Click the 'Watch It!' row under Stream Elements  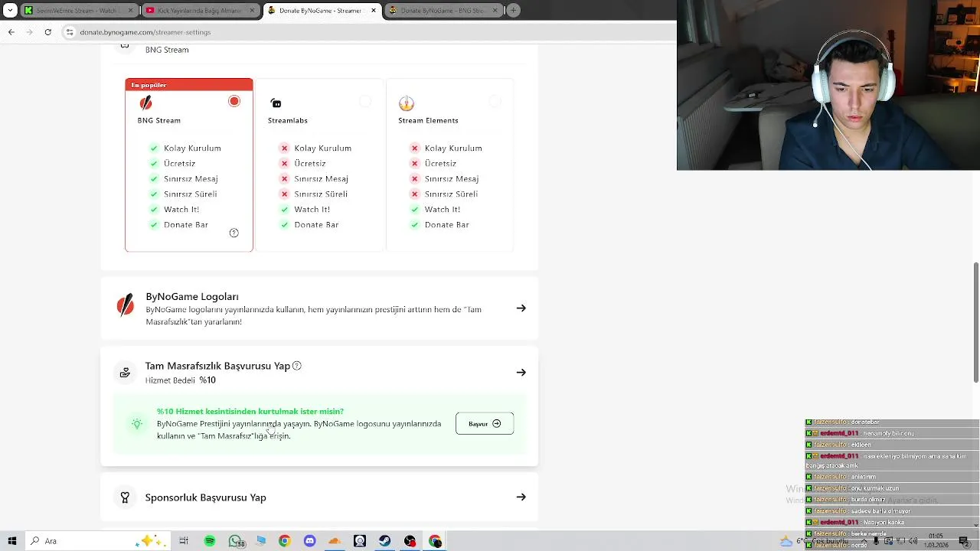435,210
